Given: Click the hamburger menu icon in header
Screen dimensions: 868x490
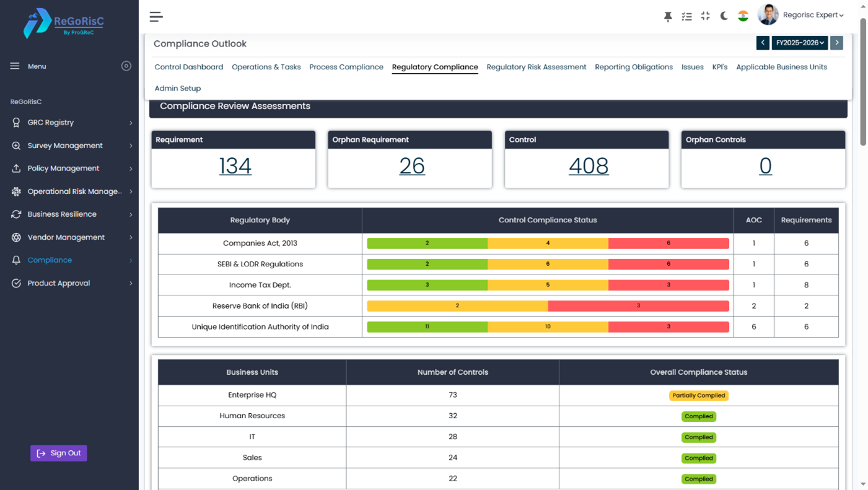Looking at the screenshot, I should point(156,17).
